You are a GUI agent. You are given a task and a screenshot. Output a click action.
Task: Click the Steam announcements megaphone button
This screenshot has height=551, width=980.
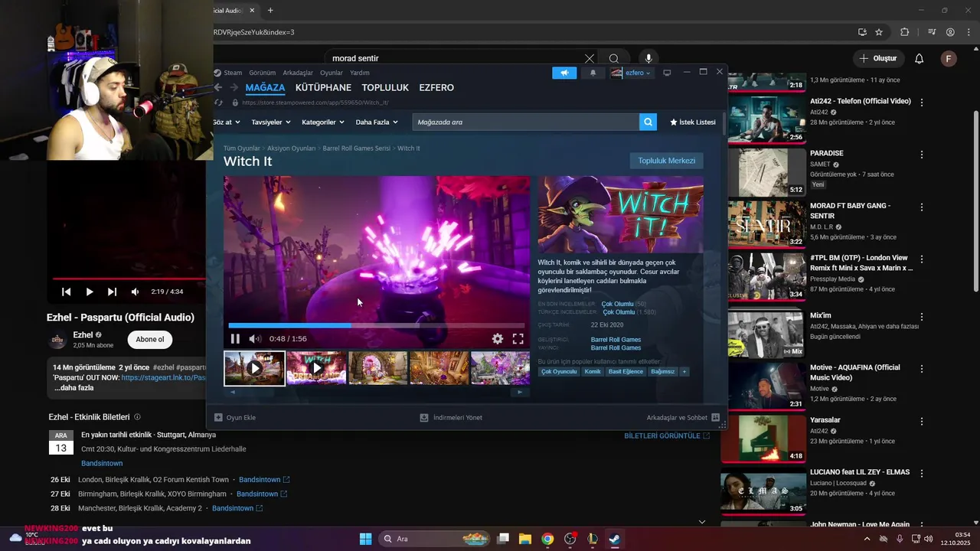tap(564, 73)
